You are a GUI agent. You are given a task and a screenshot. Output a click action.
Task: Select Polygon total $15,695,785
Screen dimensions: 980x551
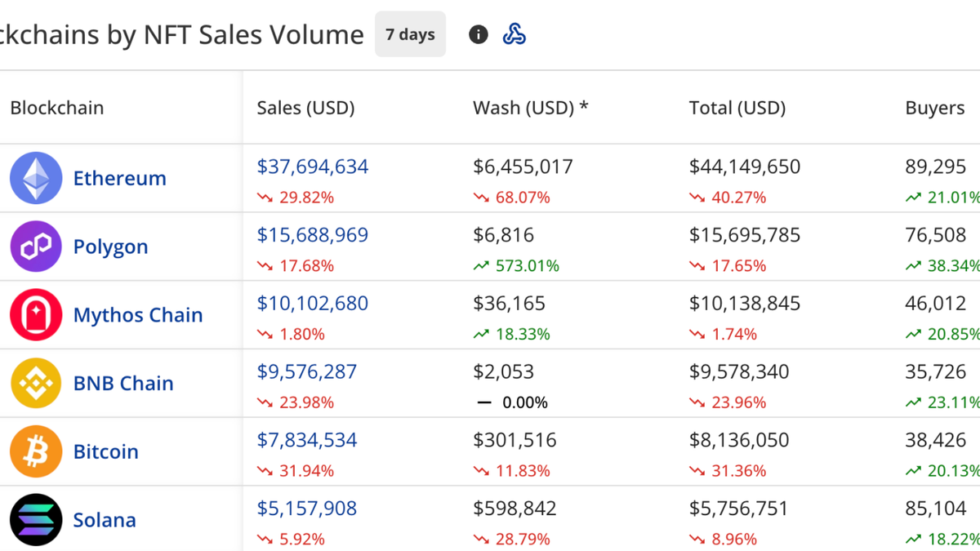(x=745, y=235)
